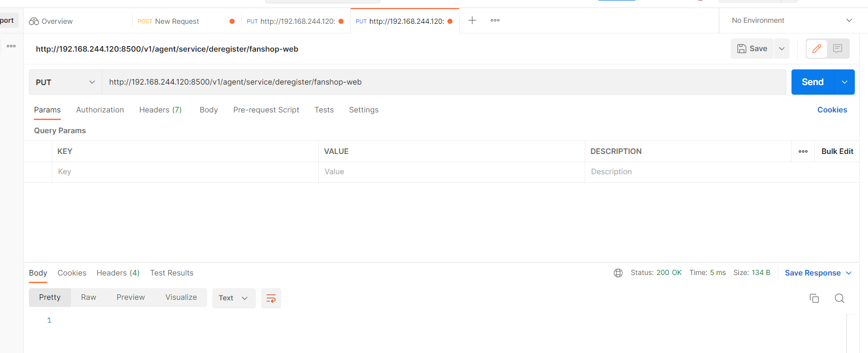Click the Time 5 ms text
868x353 pixels.
[x=707, y=272]
